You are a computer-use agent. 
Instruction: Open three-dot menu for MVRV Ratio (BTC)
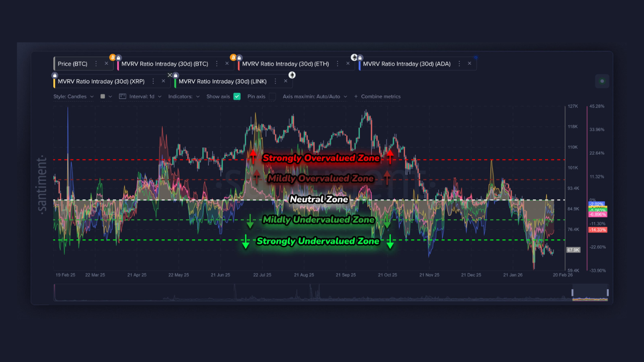point(217,64)
